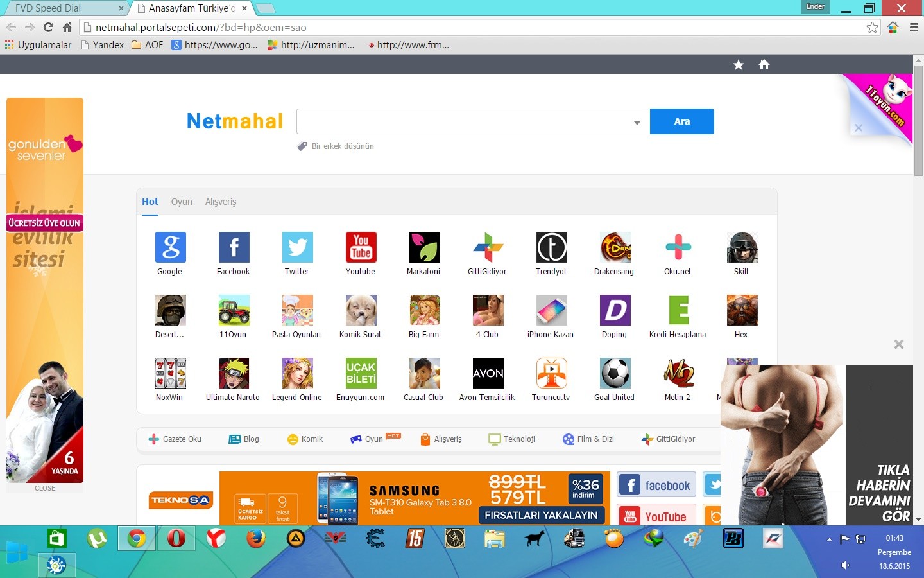
Task: Close the popup ad with the X
Action: pyautogui.click(x=899, y=344)
